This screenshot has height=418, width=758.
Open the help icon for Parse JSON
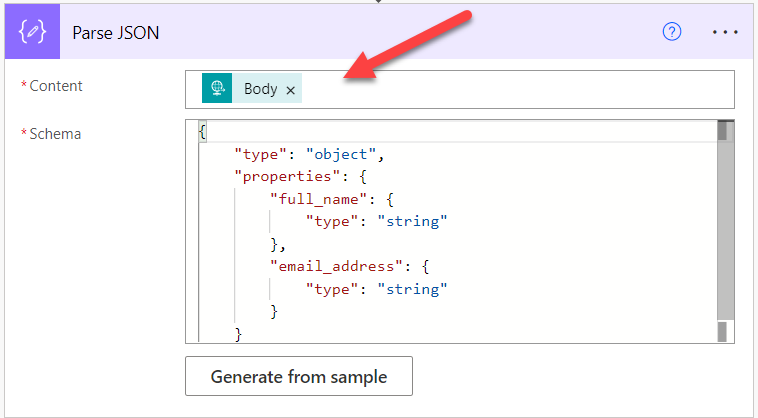click(672, 32)
